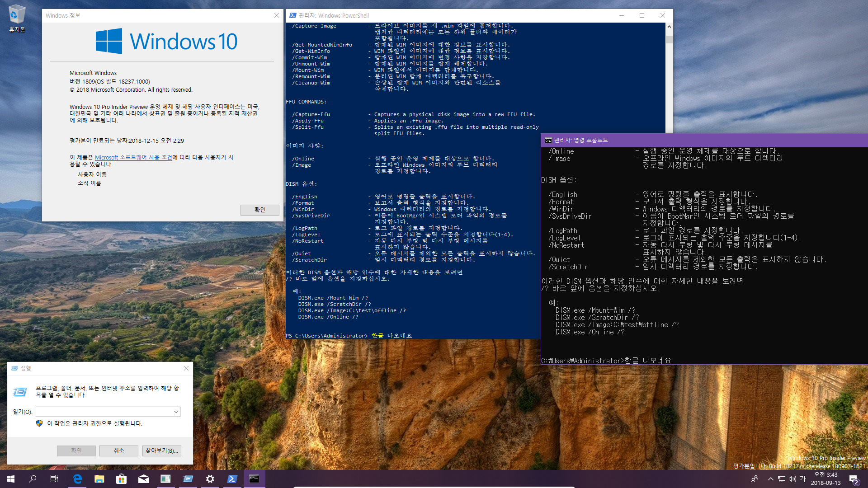The width and height of the screenshot is (868, 488).
Task: Click the C:\Users\Administrator> prompt in Command Prompt
Action: (582, 361)
